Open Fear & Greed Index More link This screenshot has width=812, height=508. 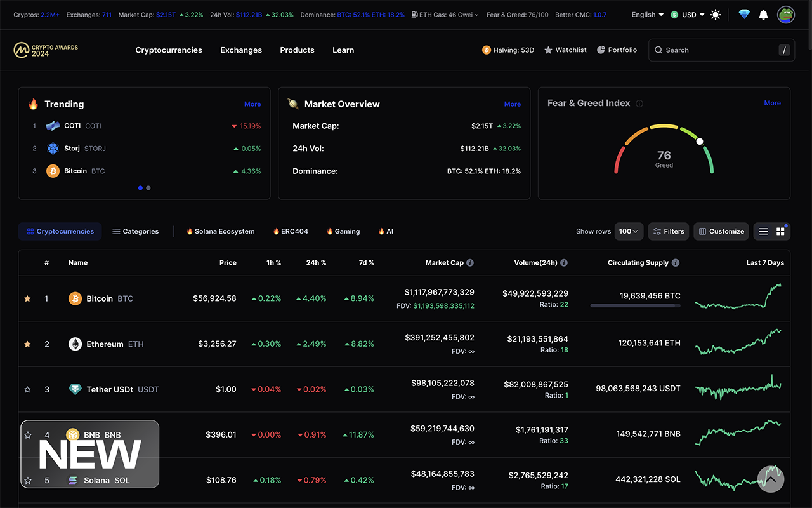(x=773, y=103)
